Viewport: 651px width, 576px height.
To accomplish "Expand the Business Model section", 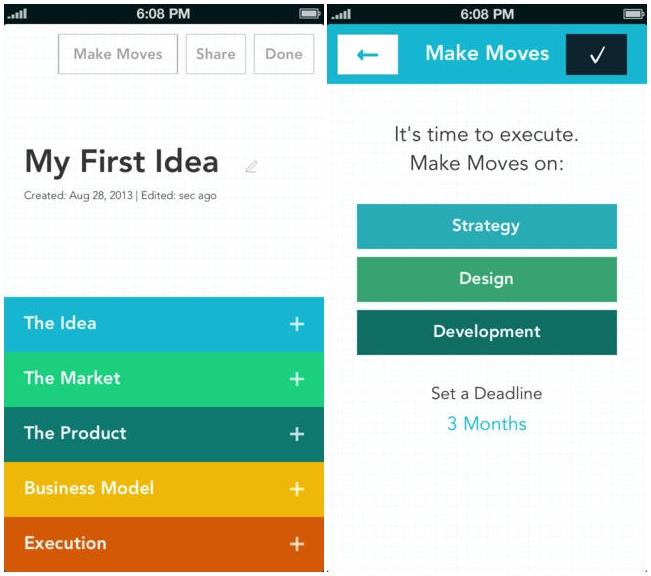I will coord(164,489).
